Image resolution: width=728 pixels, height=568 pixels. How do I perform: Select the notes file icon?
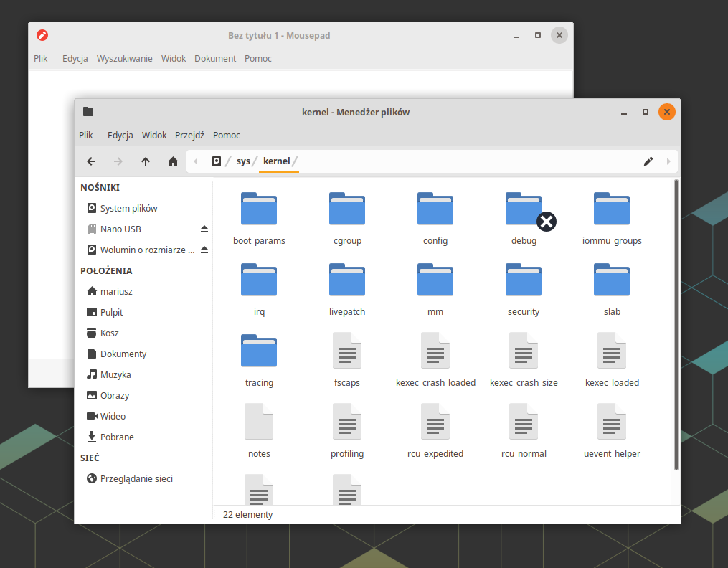pyautogui.click(x=259, y=422)
